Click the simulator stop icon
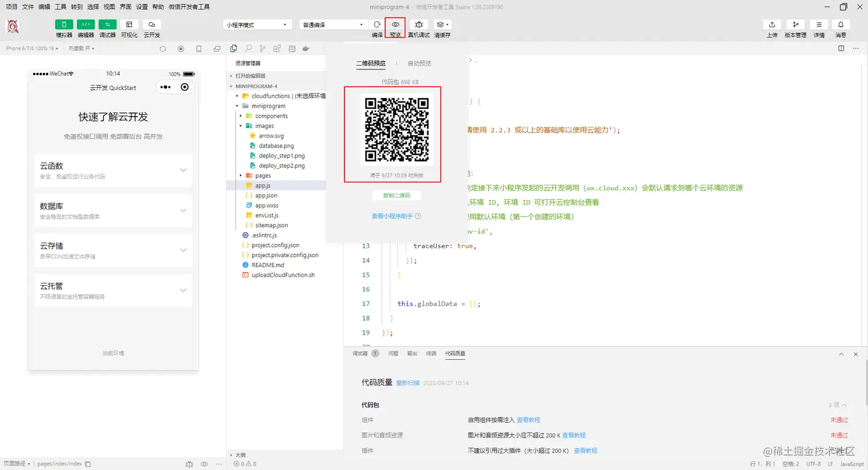The image size is (868, 470). [x=181, y=49]
